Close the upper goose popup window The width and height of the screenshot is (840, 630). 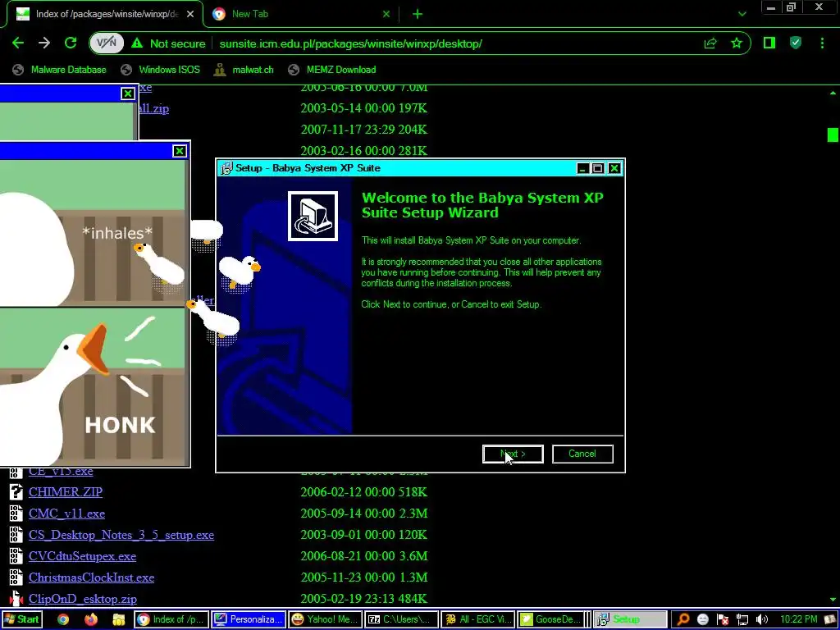point(127,94)
